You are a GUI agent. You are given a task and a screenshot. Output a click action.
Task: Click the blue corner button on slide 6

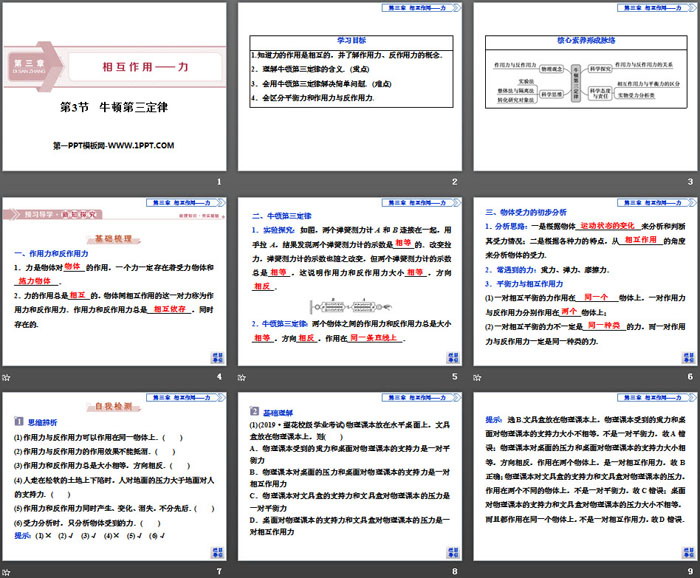pyautogui.click(x=686, y=357)
